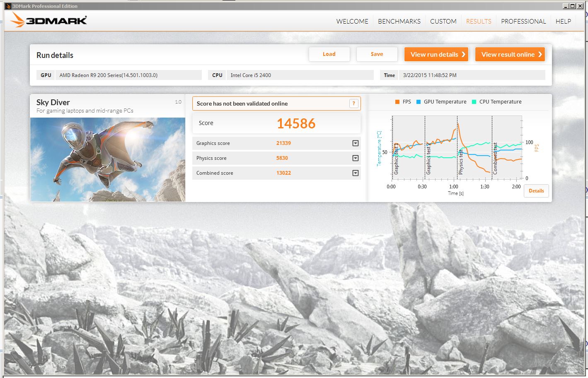Click the Run details heading
This screenshot has height=378, width=588.
55,55
